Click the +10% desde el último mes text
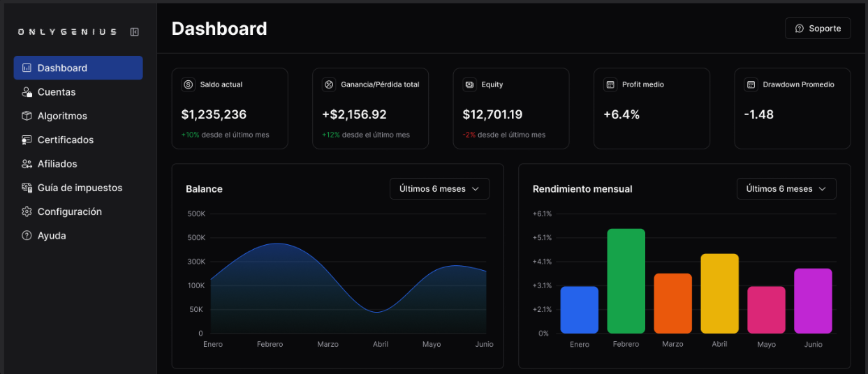The width and height of the screenshot is (868, 374). (x=225, y=135)
